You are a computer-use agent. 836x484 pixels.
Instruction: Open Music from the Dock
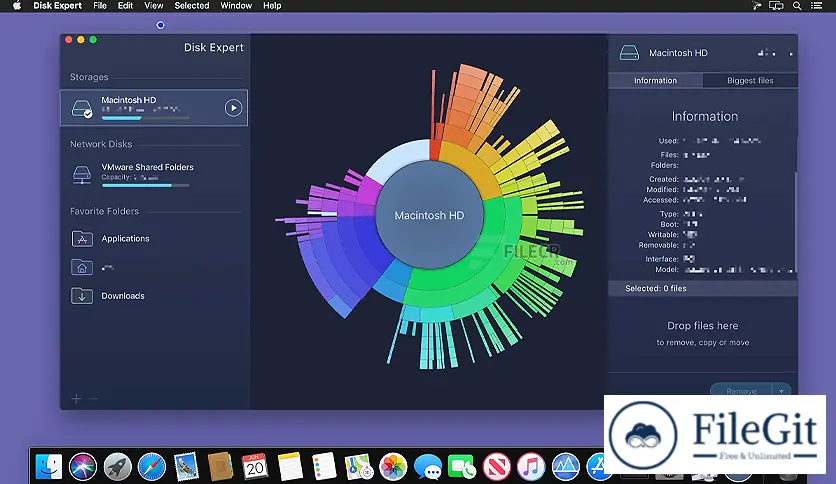[531, 467]
